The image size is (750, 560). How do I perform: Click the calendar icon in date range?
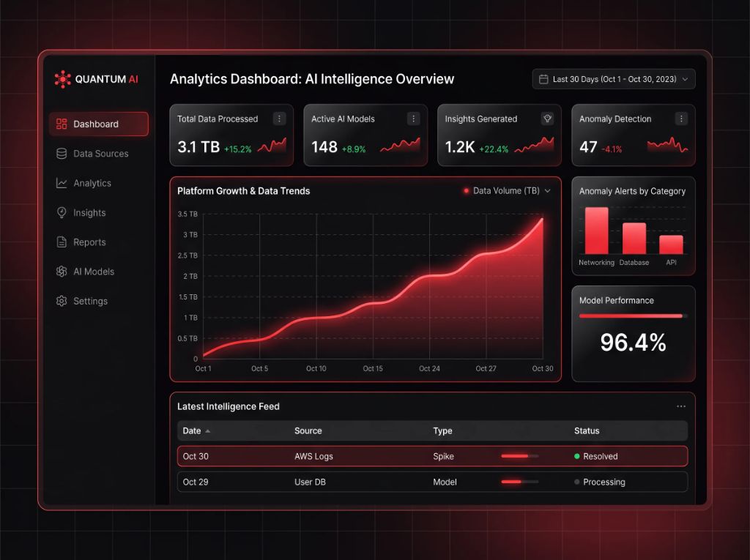pos(543,79)
